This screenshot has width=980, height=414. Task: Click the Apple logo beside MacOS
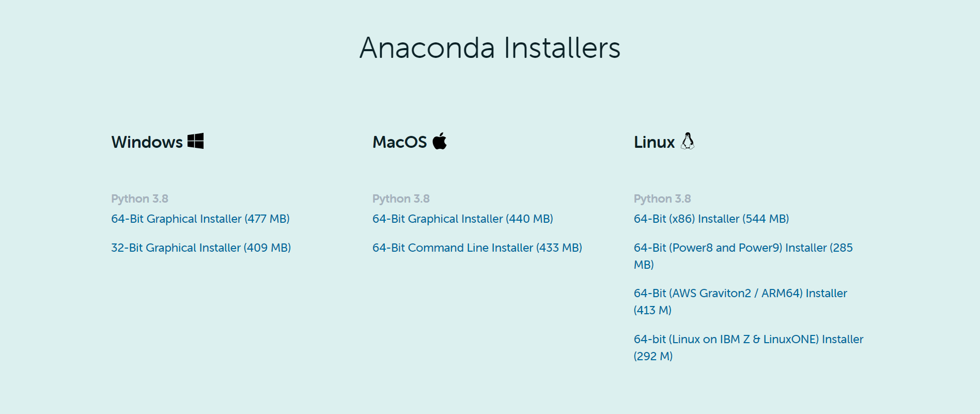[x=440, y=141]
